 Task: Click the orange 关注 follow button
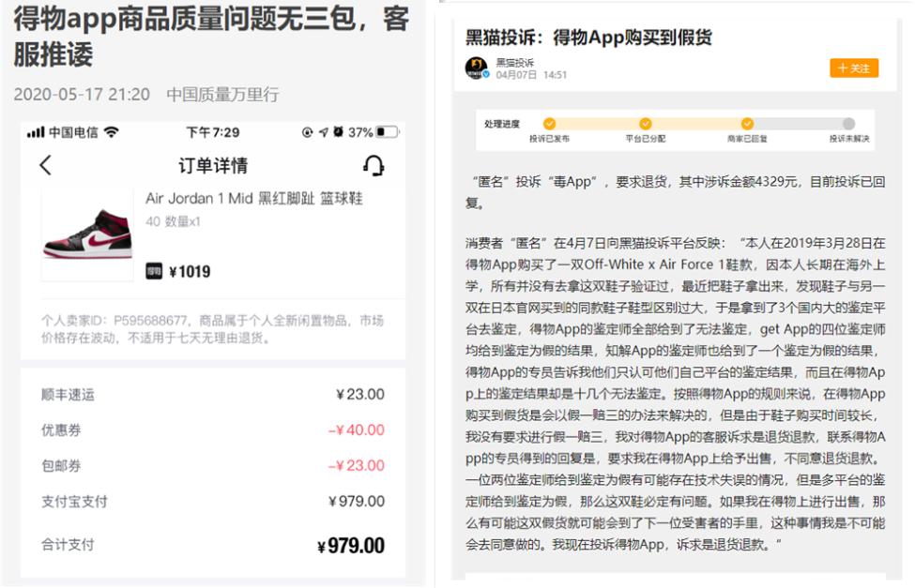pyautogui.click(x=855, y=68)
